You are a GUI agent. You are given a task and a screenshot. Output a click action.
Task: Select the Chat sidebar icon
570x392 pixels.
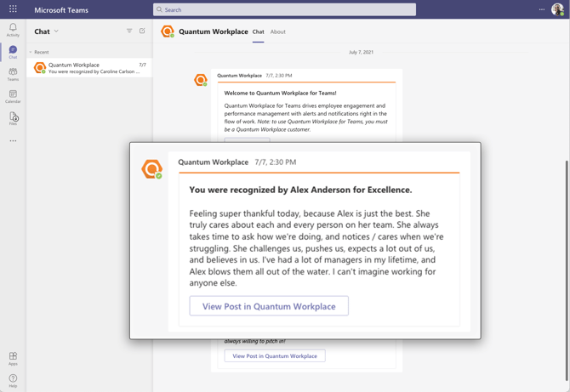click(x=13, y=52)
